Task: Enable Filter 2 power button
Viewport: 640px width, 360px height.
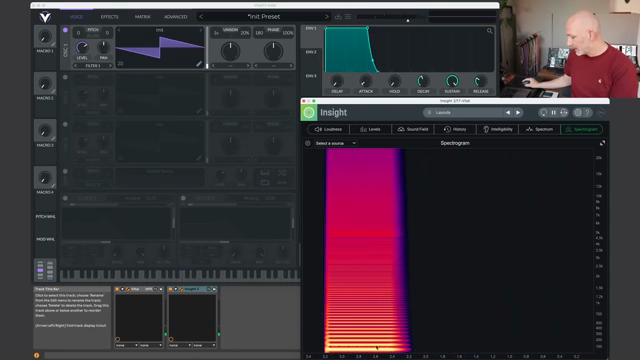Action: point(183,198)
